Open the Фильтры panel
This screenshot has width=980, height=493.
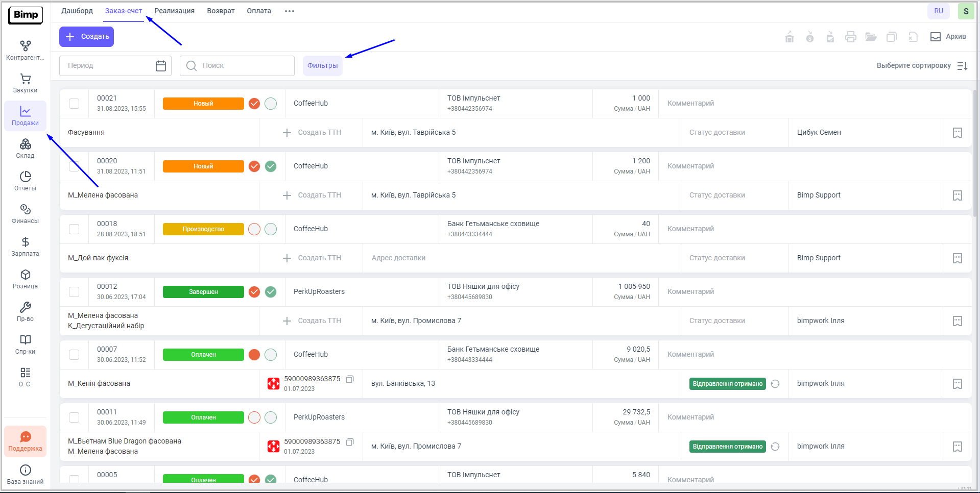[322, 66]
